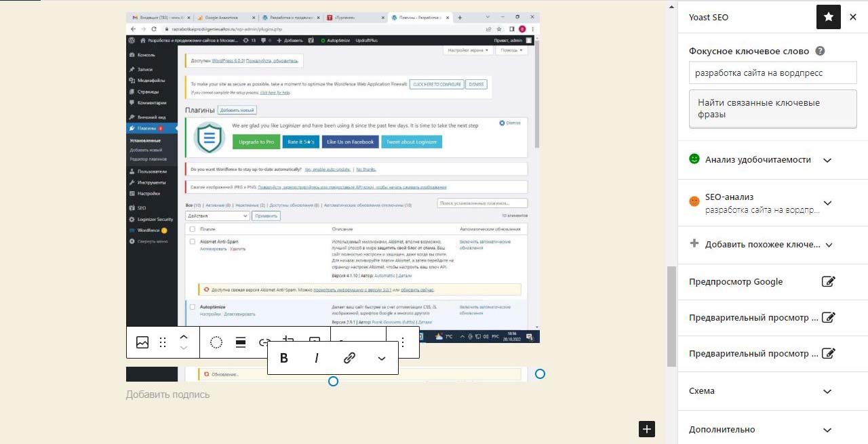The width and height of the screenshot is (868, 444).
Task: Expand the 'SEO-анализ' section
Action: click(x=827, y=203)
